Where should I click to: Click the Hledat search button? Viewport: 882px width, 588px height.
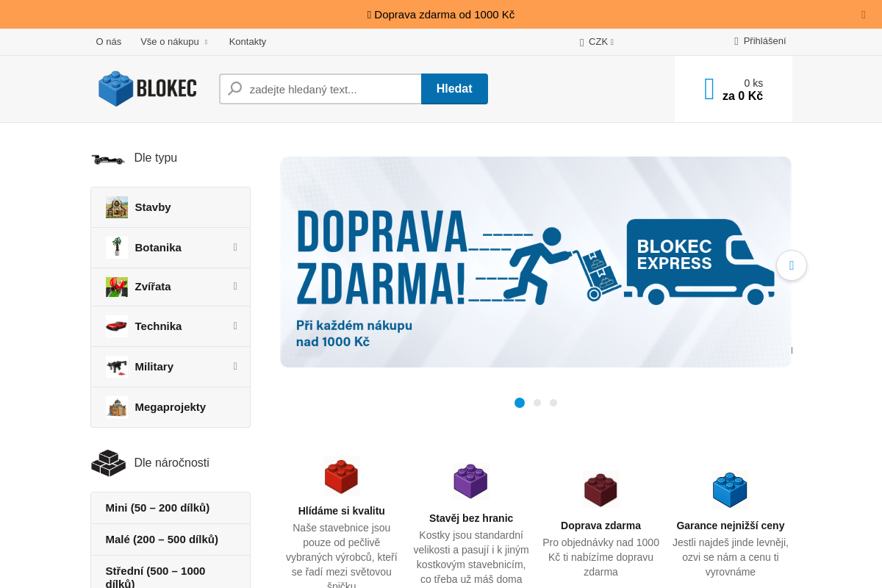[x=454, y=89]
